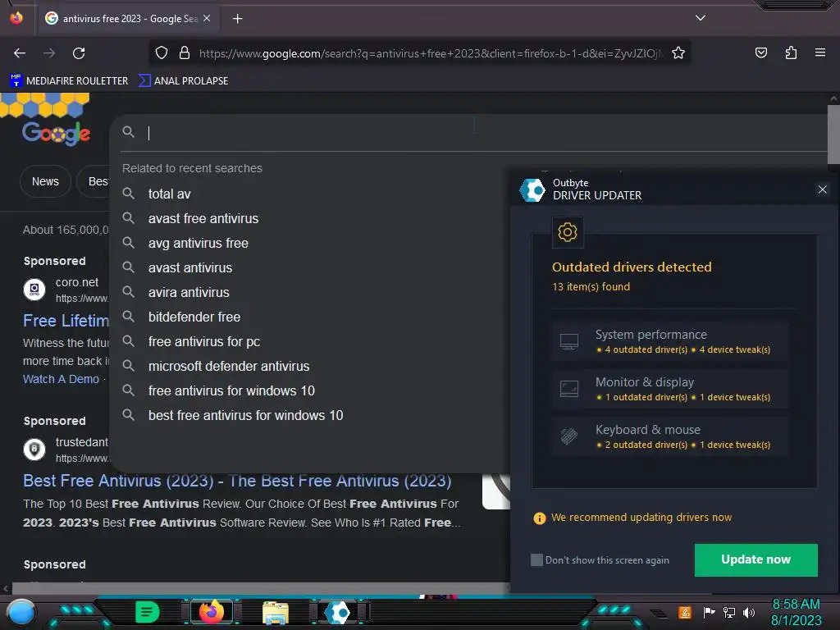
Task: Click the magnifier icon in the search box
Action: pos(128,132)
